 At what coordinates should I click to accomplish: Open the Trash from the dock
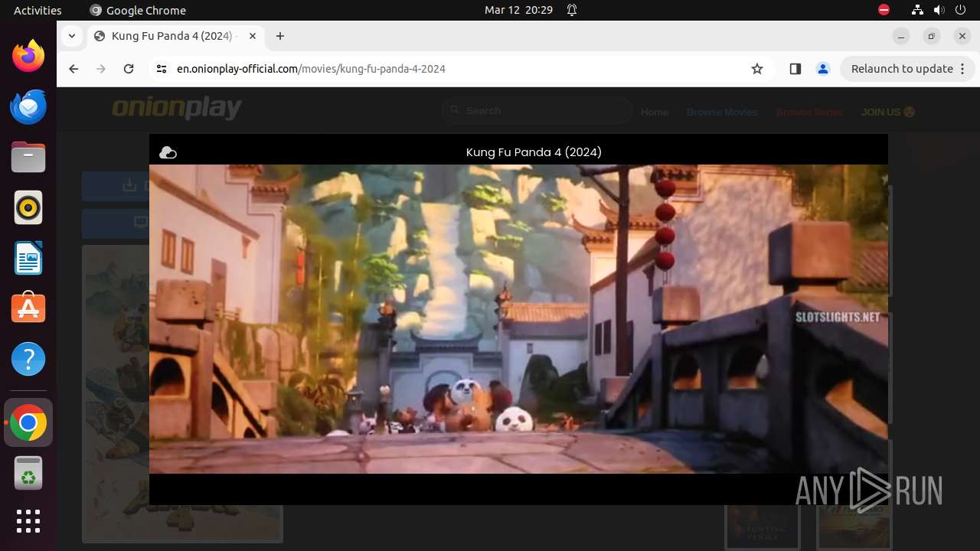click(x=28, y=473)
